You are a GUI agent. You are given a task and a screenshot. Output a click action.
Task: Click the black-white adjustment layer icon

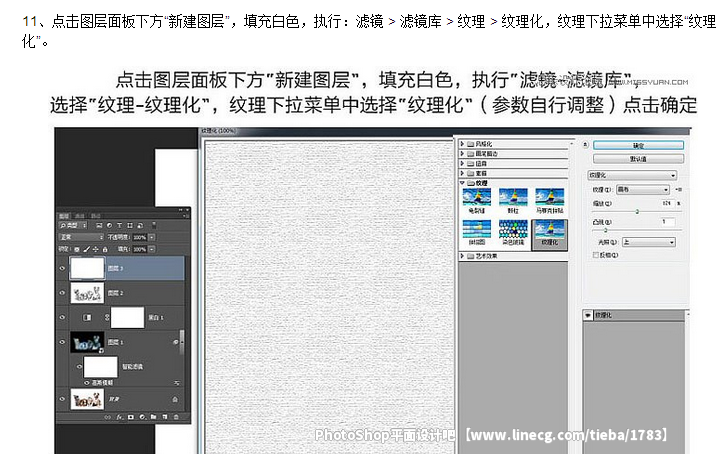pos(87,318)
